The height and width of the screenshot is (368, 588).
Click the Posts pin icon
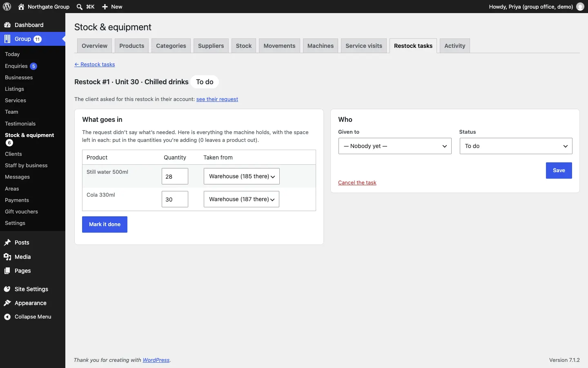pos(7,242)
